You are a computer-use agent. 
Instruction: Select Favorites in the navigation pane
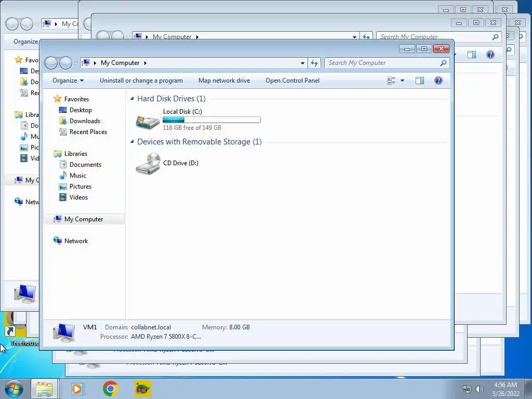point(76,99)
